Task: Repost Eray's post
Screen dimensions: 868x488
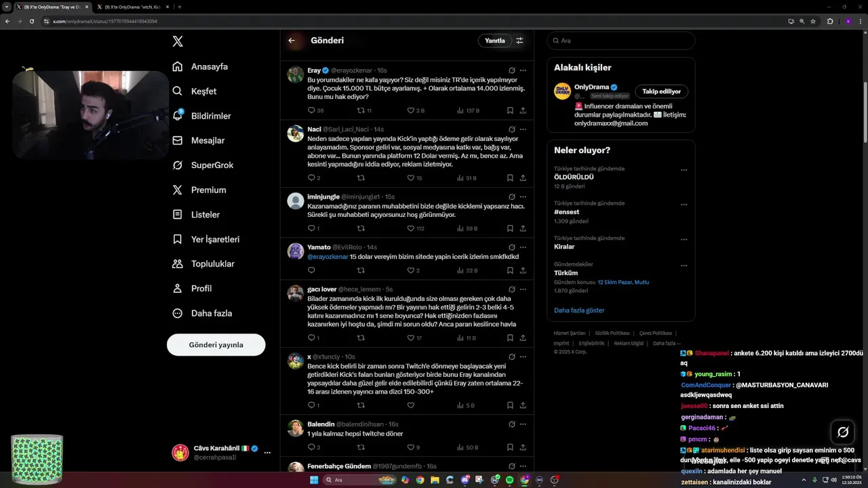Action: pyautogui.click(x=364, y=110)
